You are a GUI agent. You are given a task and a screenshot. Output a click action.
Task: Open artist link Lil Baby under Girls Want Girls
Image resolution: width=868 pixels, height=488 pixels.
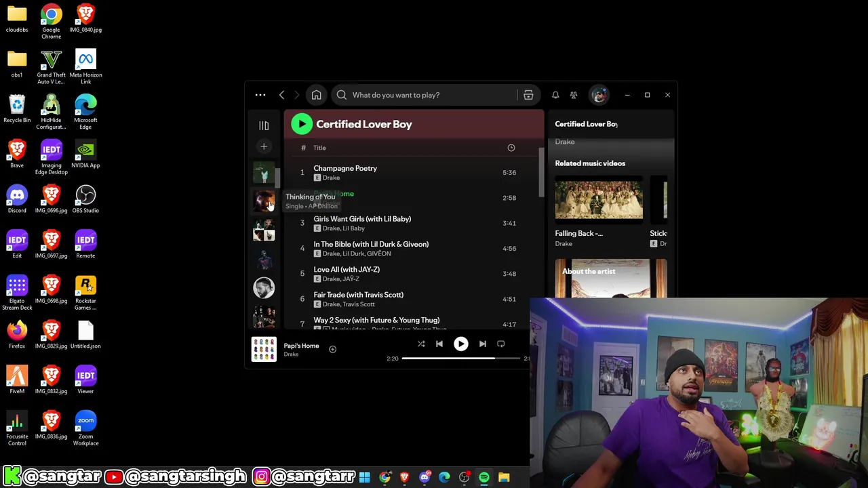pyautogui.click(x=353, y=228)
